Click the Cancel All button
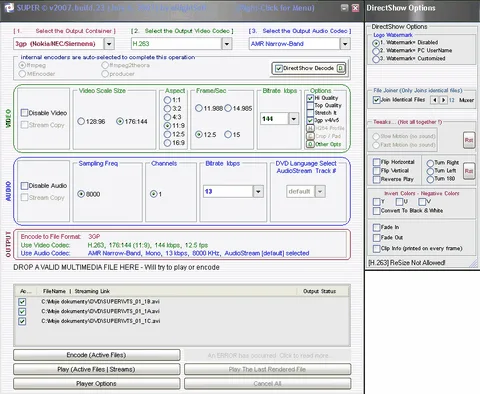Screen dimensions: 480x394 pyautogui.click(x=267, y=384)
